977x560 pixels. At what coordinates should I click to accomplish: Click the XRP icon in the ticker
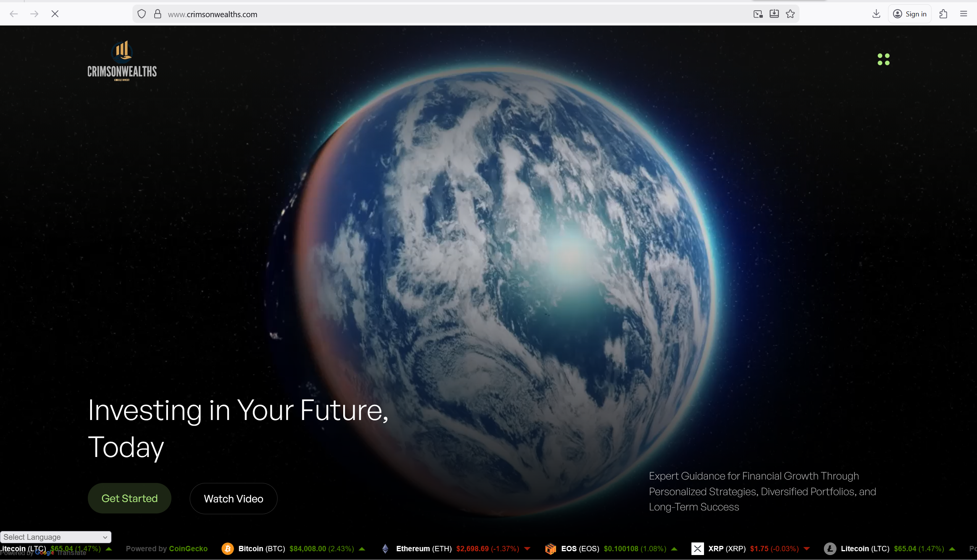click(x=697, y=549)
